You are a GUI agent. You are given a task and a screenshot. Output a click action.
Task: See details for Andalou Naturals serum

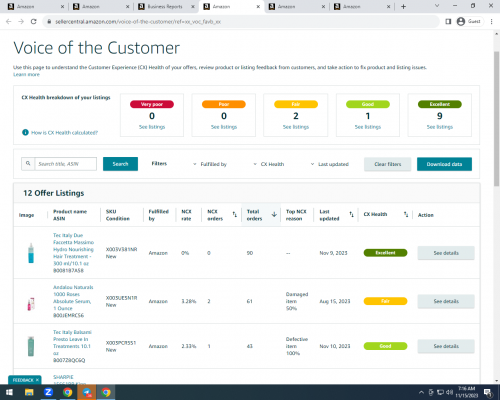446,301
